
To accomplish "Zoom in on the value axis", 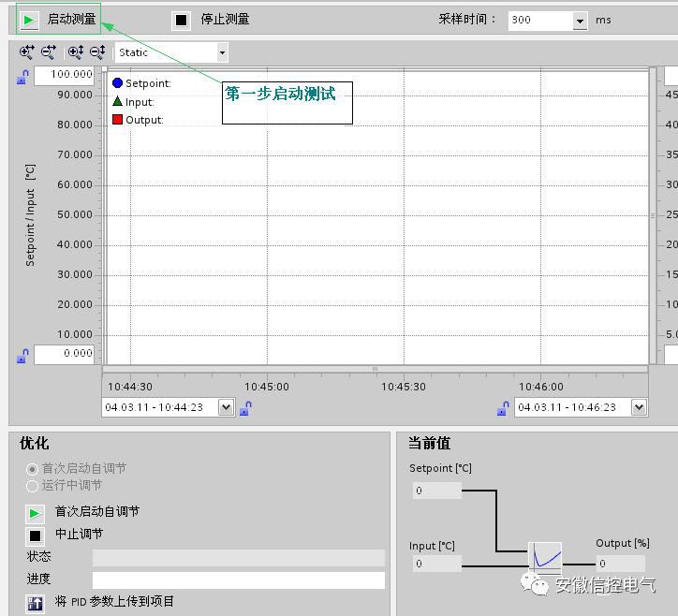I will (x=76, y=52).
